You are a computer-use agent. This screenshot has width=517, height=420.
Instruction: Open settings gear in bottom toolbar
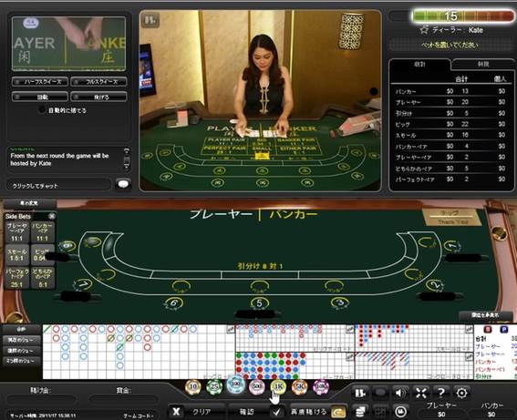pos(461,393)
